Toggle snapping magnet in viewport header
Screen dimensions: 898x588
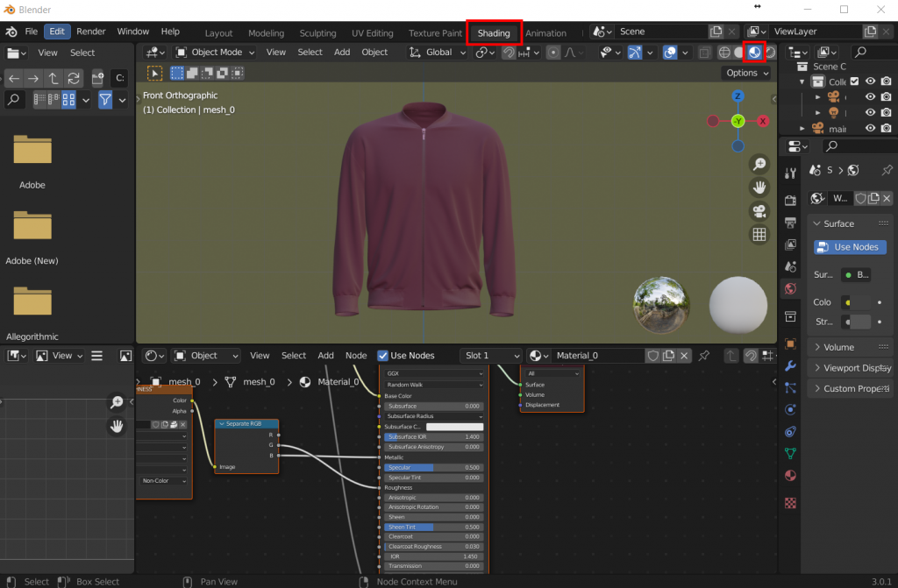[x=509, y=53]
